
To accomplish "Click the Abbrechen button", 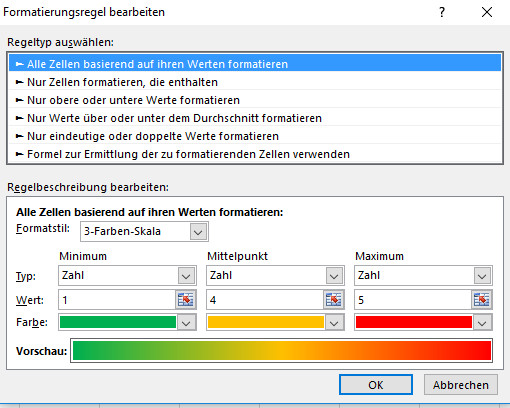I will point(461,385).
